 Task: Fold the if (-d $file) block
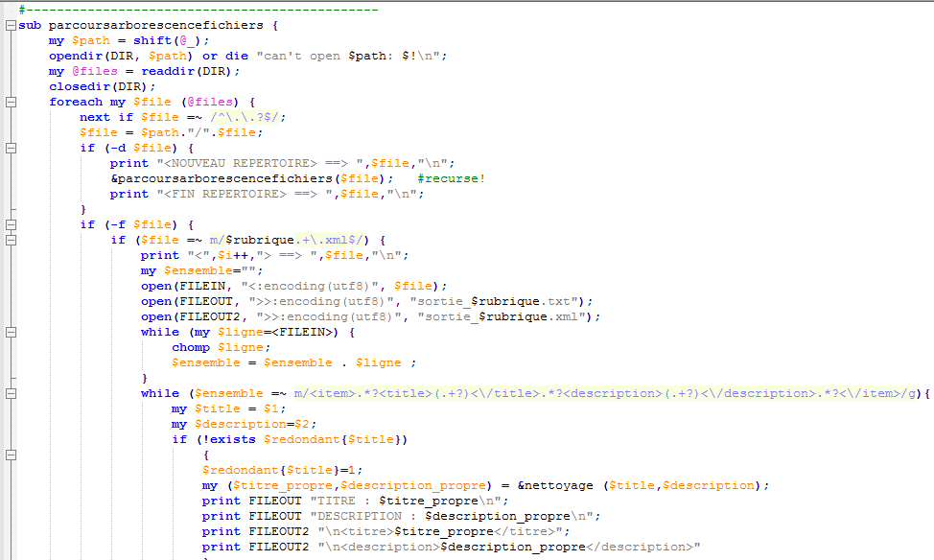tap(10, 148)
